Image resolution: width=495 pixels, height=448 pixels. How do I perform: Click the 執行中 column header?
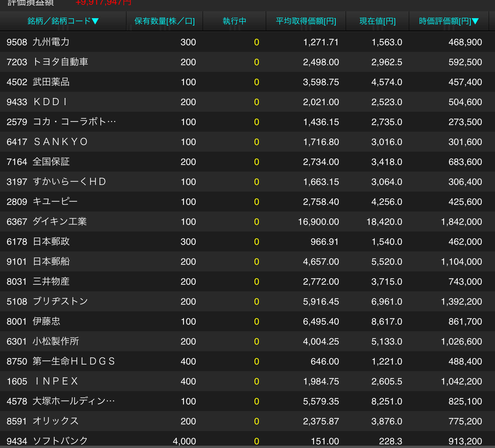tap(234, 21)
